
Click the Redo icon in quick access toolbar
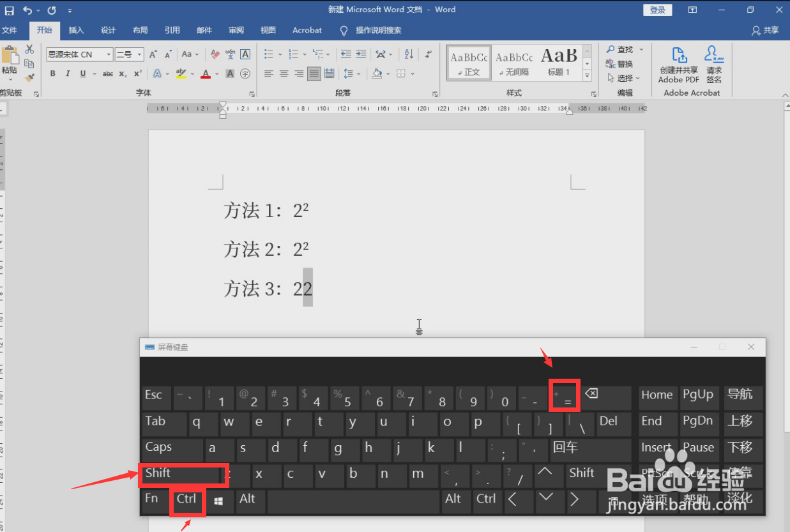point(52,10)
